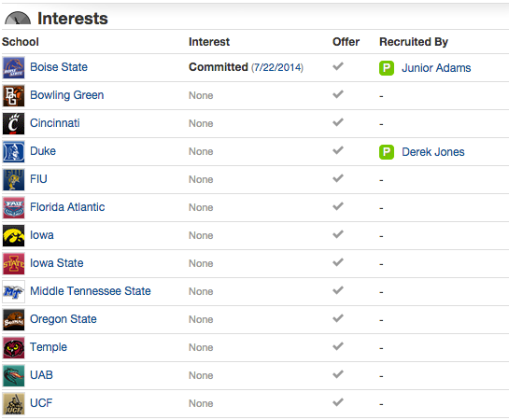Click the Cincinnati Bearcats logo

[14, 123]
